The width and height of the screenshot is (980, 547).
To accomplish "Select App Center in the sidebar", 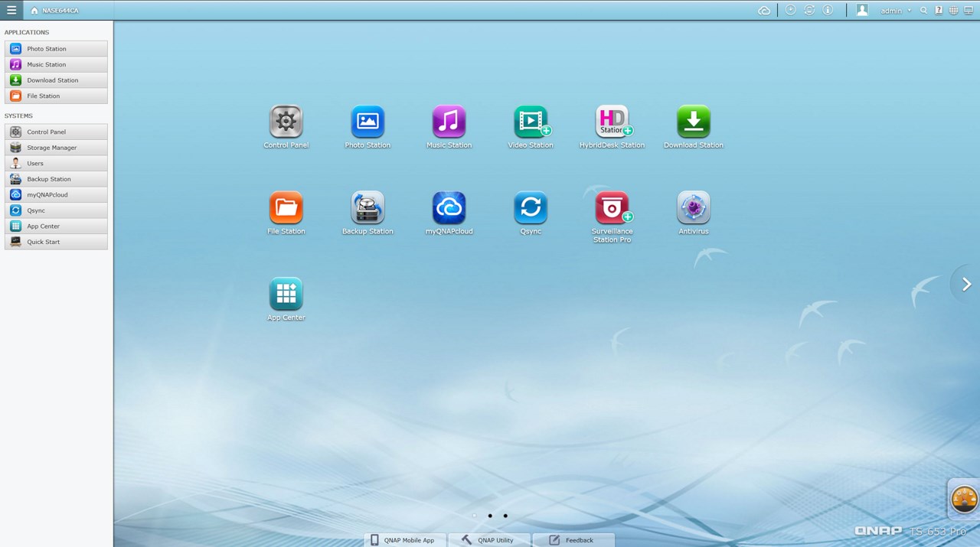I will pos(56,226).
